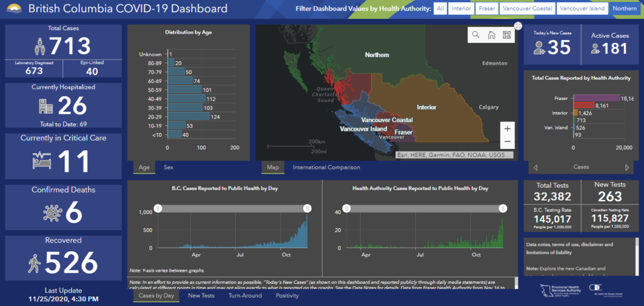
Task: Open the International Comparison tab
Action: [x=327, y=167]
